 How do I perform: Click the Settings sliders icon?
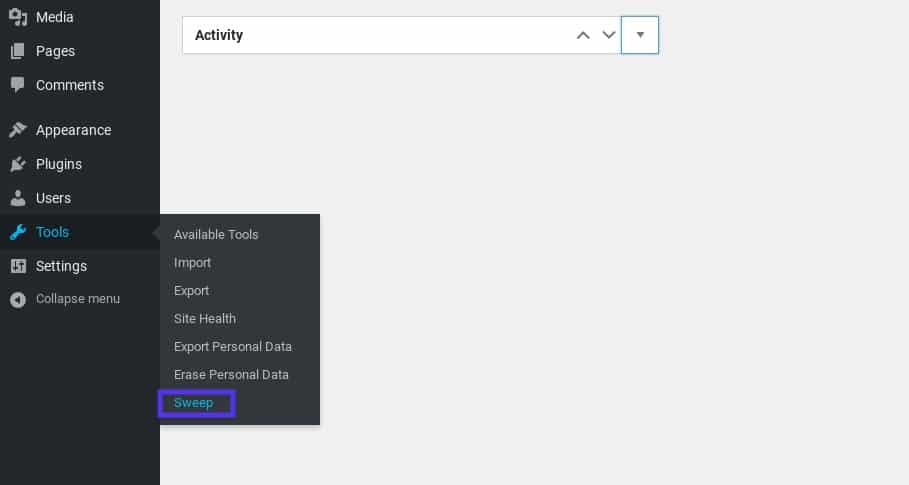[x=17, y=266]
